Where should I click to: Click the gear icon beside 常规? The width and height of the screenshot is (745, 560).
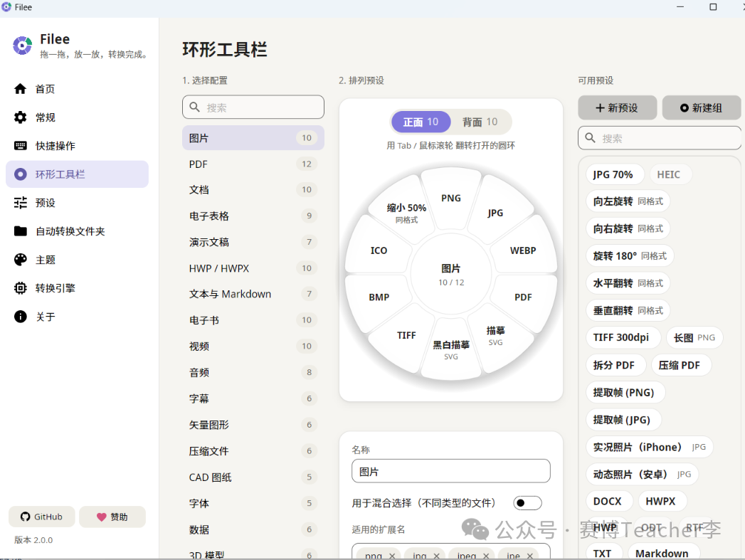click(20, 117)
